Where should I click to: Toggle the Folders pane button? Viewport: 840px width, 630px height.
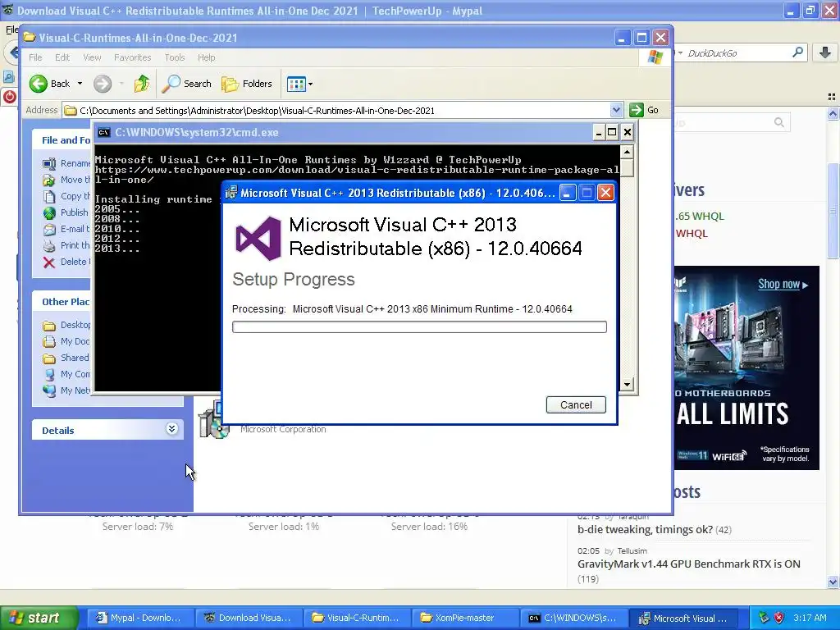point(247,84)
